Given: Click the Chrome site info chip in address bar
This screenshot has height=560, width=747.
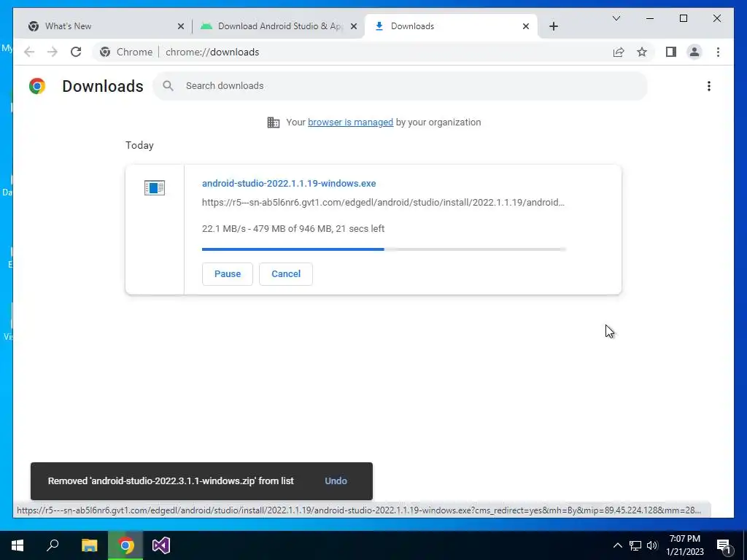Looking at the screenshot, I should click(x=126, y=52).
